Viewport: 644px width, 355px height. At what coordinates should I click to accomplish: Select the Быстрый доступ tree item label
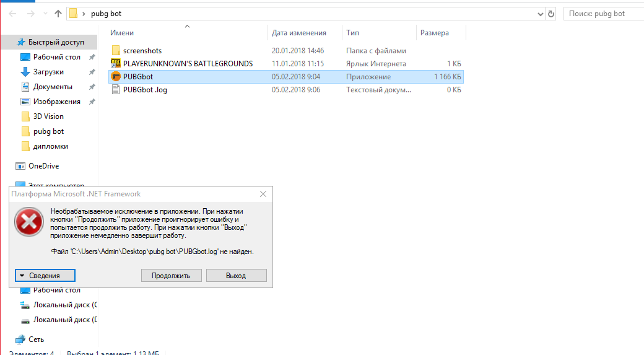coord(56,42)
